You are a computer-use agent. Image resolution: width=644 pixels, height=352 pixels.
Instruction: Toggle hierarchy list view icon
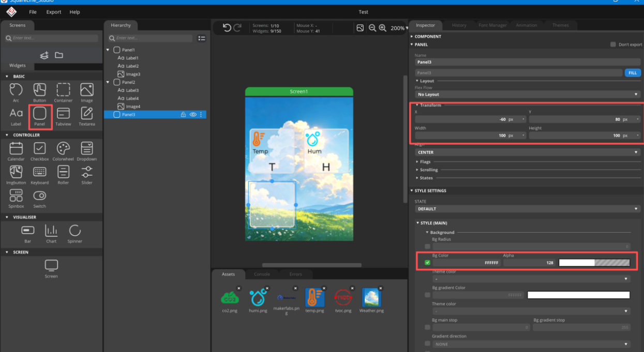pos(202,38)
